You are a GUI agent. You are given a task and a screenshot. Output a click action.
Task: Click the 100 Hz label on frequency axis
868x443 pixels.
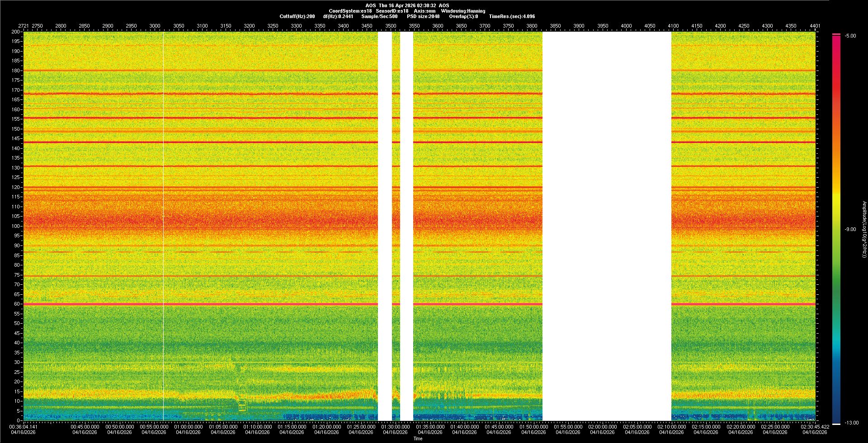pos(15,226)
